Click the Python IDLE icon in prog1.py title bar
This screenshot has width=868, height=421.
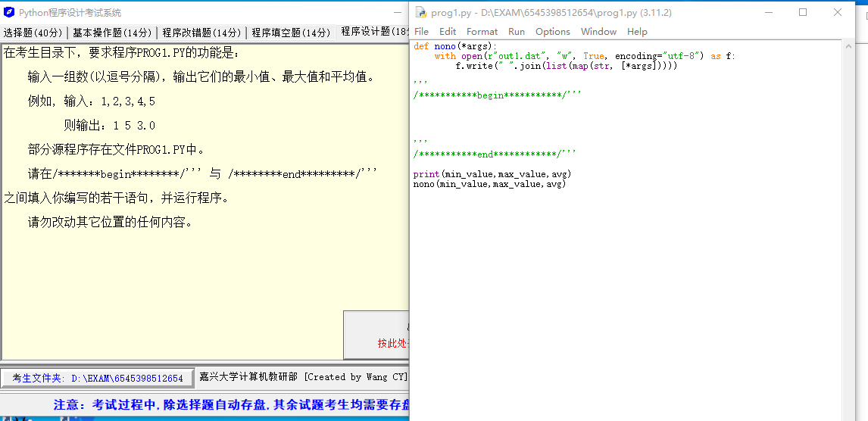tap(420, 12)
